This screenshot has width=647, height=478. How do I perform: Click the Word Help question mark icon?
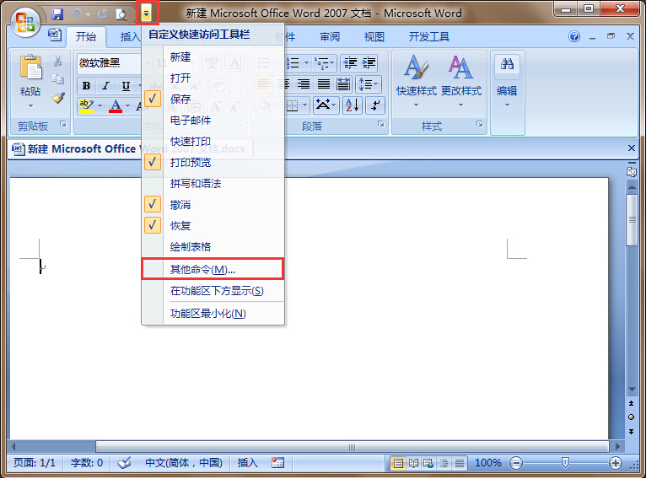[x=574, y=37]
